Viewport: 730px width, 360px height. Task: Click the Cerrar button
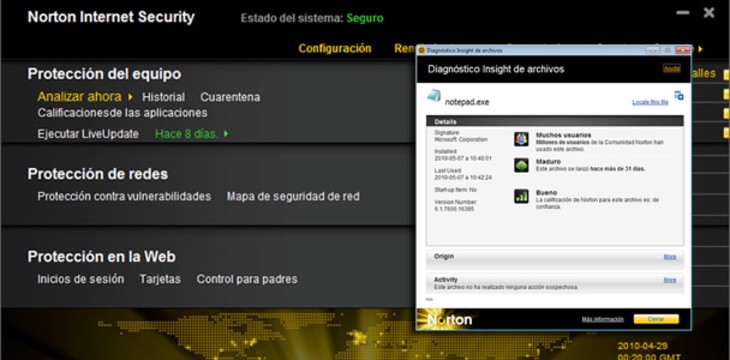[656, 319]
